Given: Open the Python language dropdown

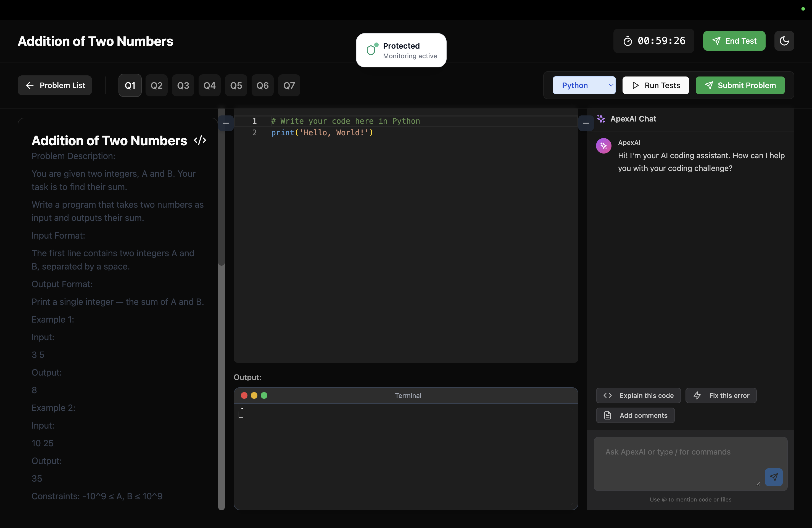Looking at the screenshot, I should coord(584,85).
